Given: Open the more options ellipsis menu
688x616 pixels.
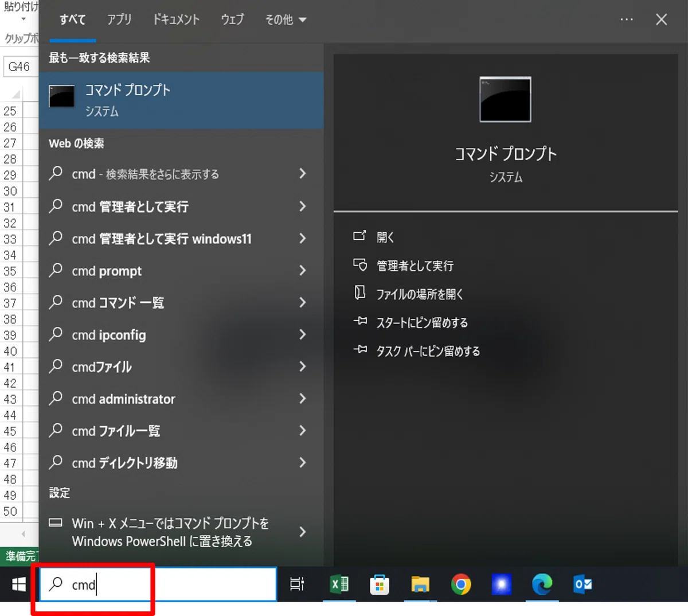Looking at the screenshot, I should tap(627, 20).
